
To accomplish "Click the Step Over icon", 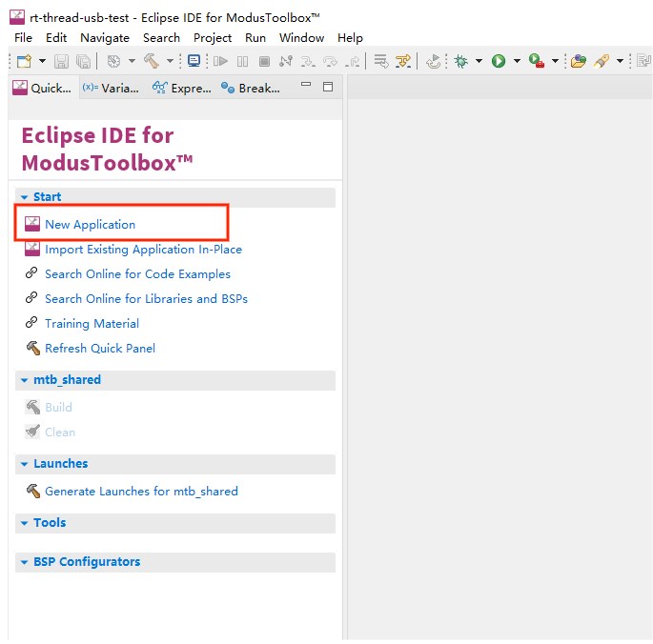I will [x=330, y=62].
